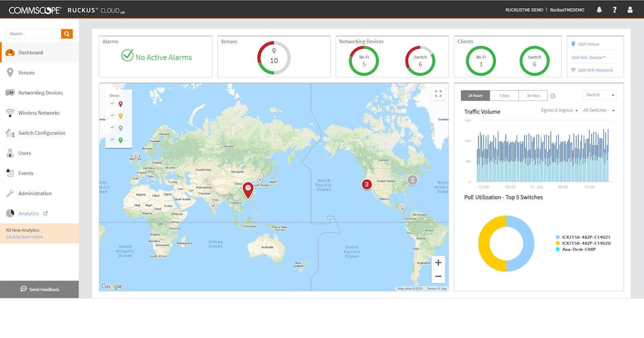The image size is (644, 338).
Task: Uncheck the red venue marker filter
Action: click(112, 103)
